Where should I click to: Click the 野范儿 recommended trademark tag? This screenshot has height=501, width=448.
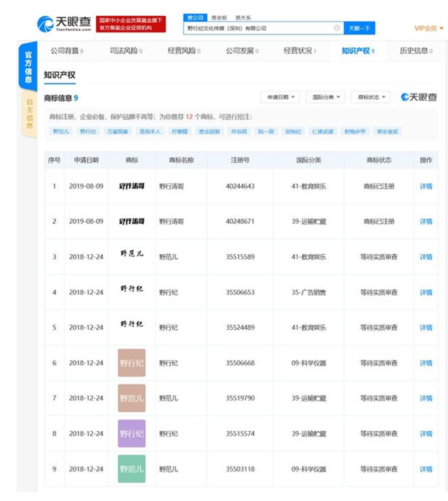61,131
